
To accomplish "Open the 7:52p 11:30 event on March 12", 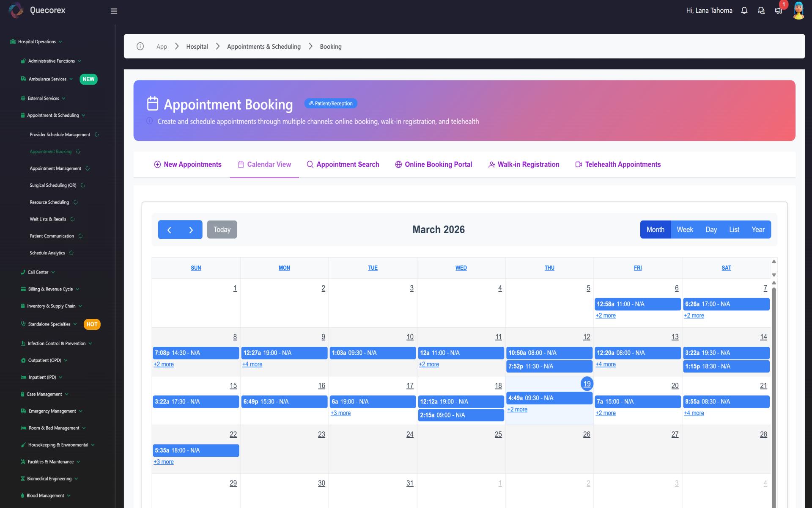I will pos(549,366).
